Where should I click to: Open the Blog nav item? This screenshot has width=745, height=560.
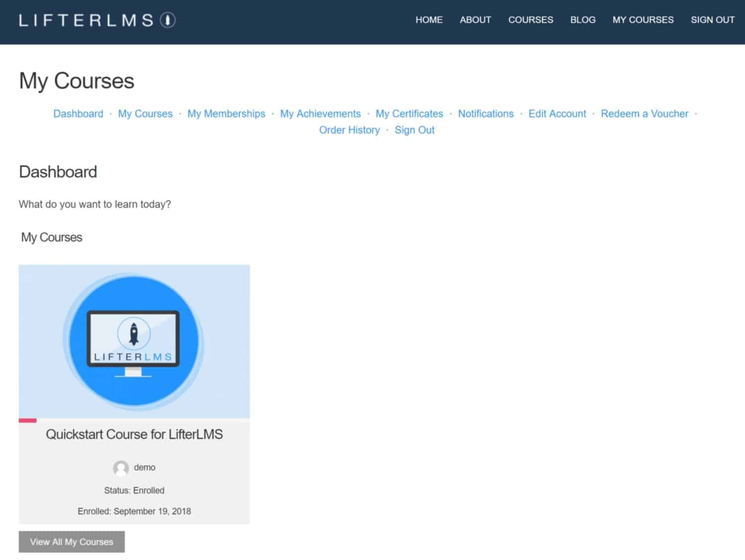click(x=583, y=20)
